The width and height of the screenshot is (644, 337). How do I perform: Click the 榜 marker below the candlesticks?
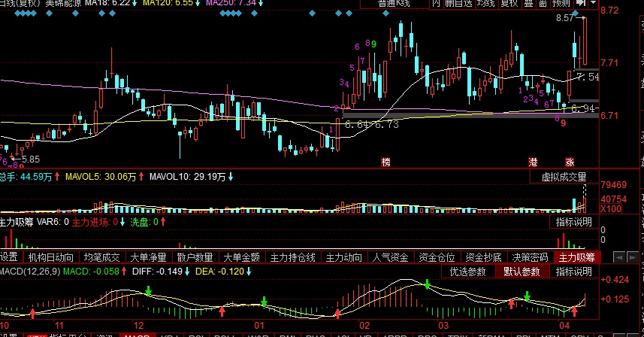click(385, 162)
